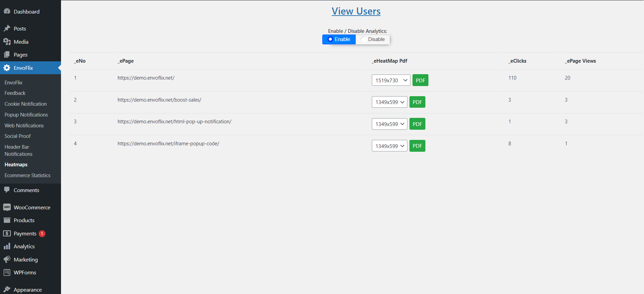This screenshot has width=644, height=294.
Task: Click the Products box icon
Action: tap(7, 220)
